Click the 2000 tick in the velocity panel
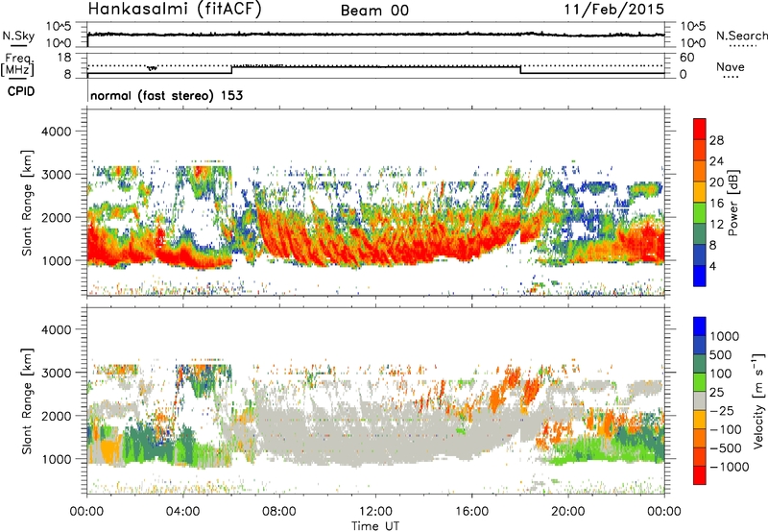Screen dimensions: 768x532 [x=59, y=416]
